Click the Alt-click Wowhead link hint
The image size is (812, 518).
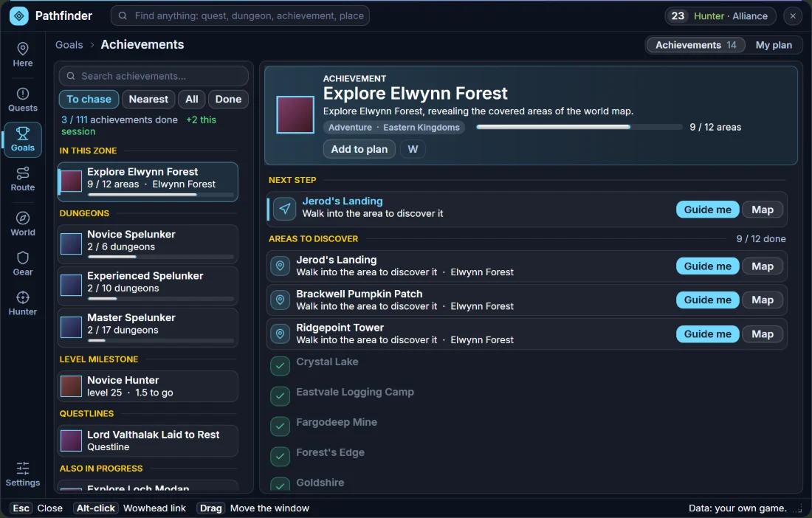click(129, 508)
